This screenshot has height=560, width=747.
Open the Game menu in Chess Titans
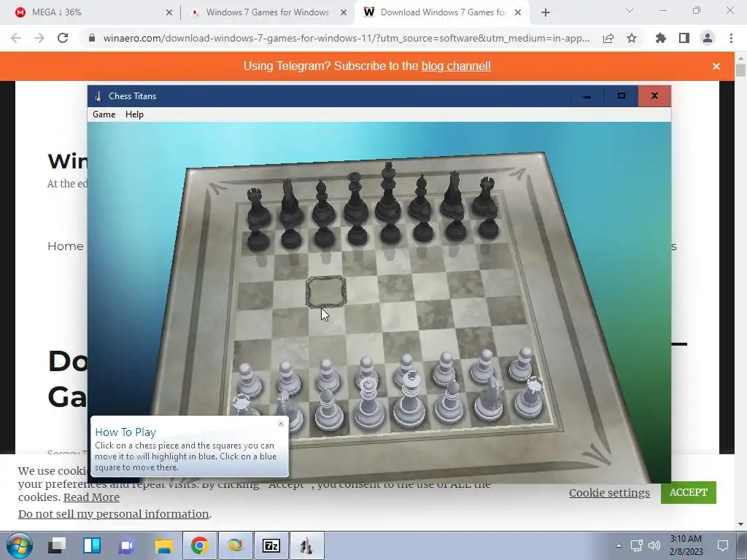pos(104,114)
